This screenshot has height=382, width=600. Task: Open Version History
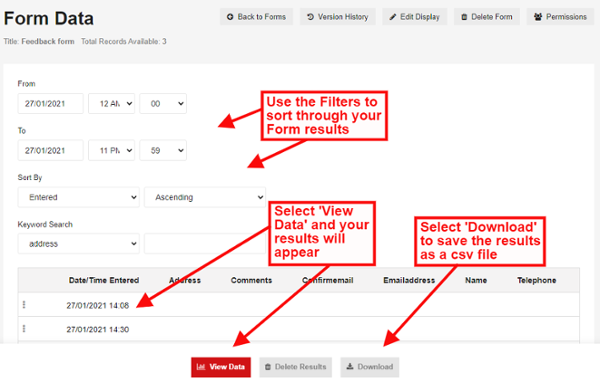tap(338, 17)
